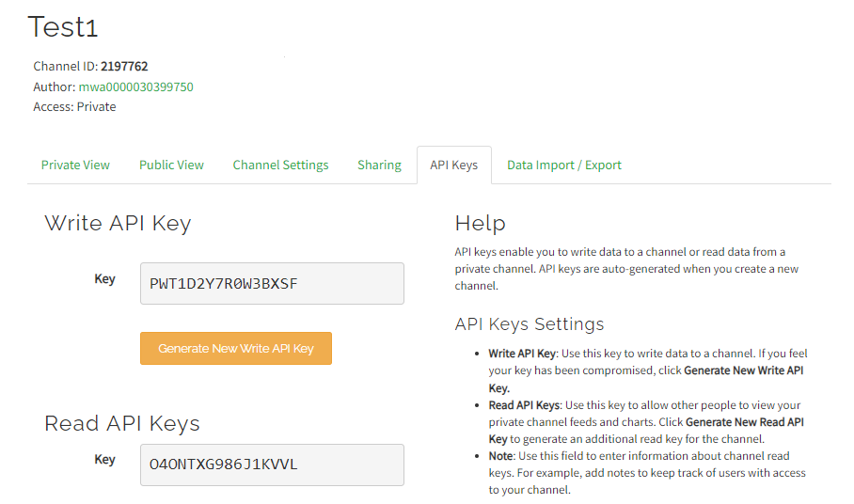Screen dimensions: 854x504
Task: Click the Access: Private text
Action: (74, 106)
